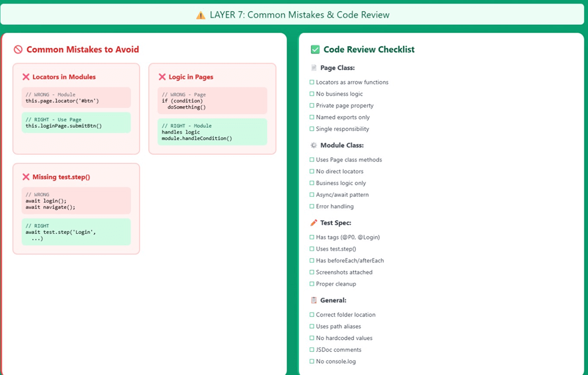Check the Has tags (@P0, @Login) box
Viewport: 588px width, 375px height.
312,237
